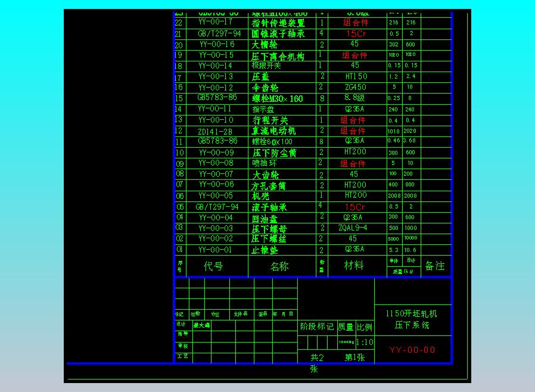Viewport: 535px width, 392px height.
Task: Select the code YY-00-10 cell
Action: tap(216, 120)
